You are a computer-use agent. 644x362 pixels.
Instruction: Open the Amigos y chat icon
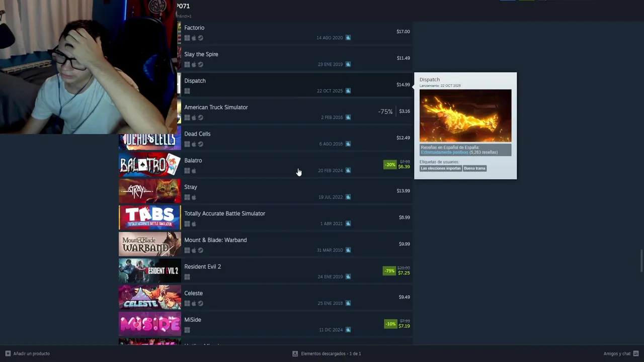click(x=636, y=353)
